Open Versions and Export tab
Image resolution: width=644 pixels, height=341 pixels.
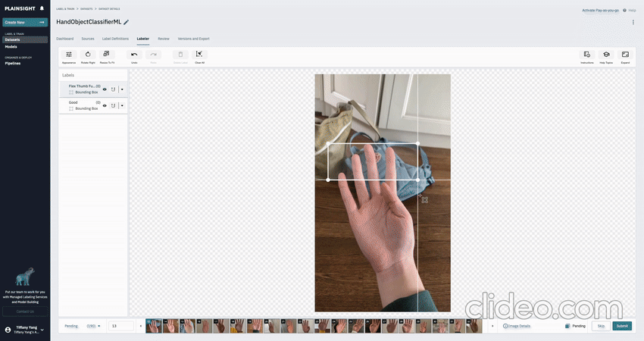193,39
